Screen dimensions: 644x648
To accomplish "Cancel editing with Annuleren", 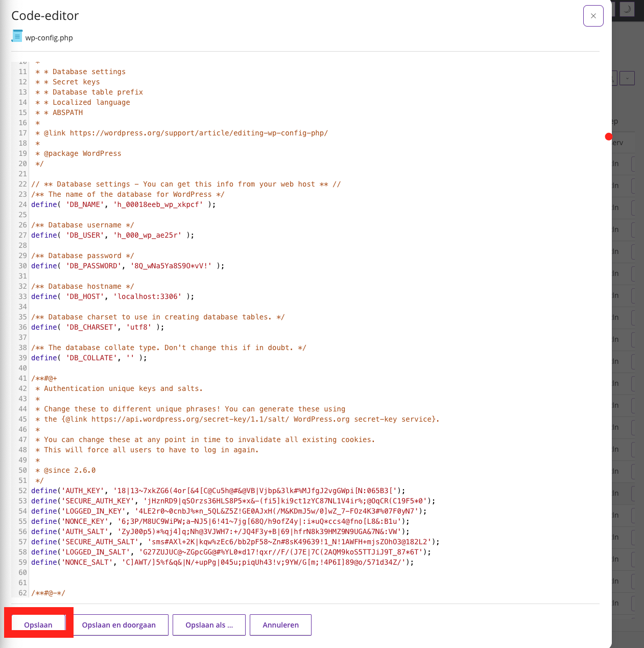I will pos(280,624).
